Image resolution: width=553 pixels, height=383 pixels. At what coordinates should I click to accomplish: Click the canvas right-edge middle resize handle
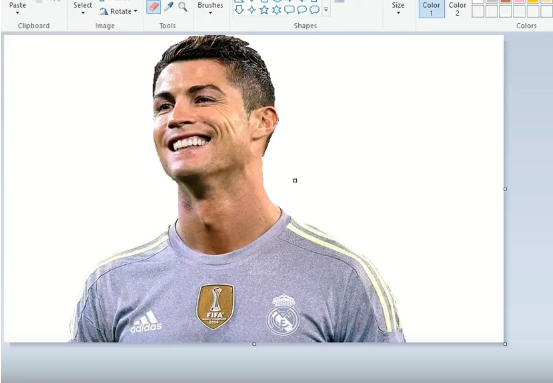(505, 189)
